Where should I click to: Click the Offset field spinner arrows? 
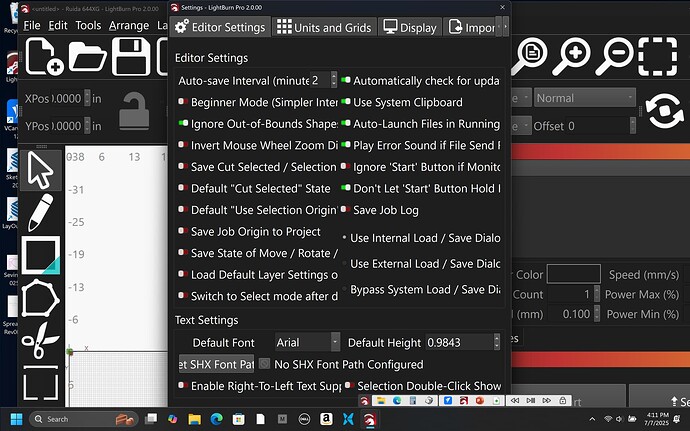[x=633, y=126]
